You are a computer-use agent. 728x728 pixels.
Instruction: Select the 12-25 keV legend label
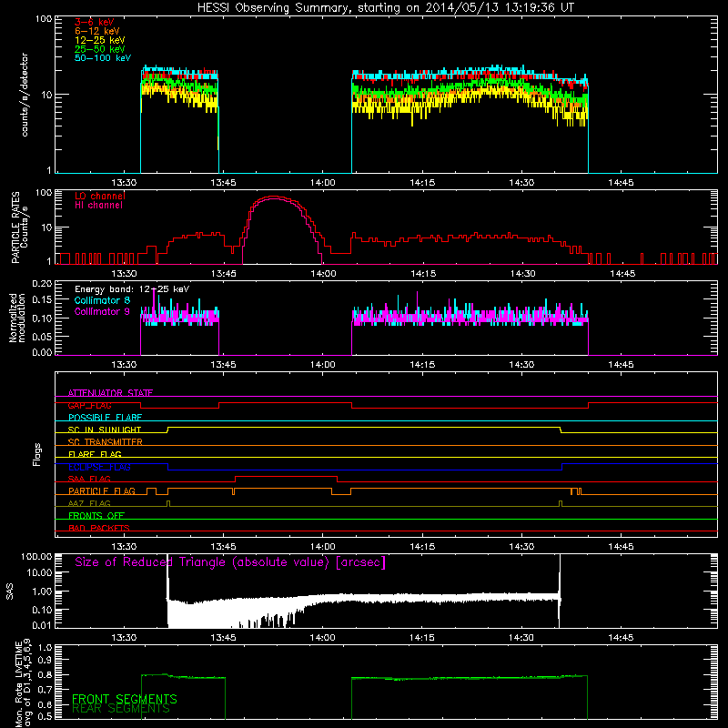point(100,40)
